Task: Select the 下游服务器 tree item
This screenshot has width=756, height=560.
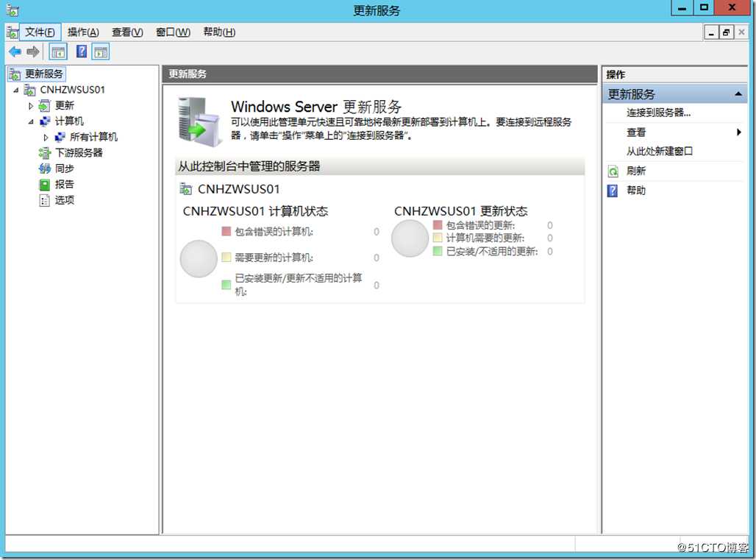Action: pos(79,153)
